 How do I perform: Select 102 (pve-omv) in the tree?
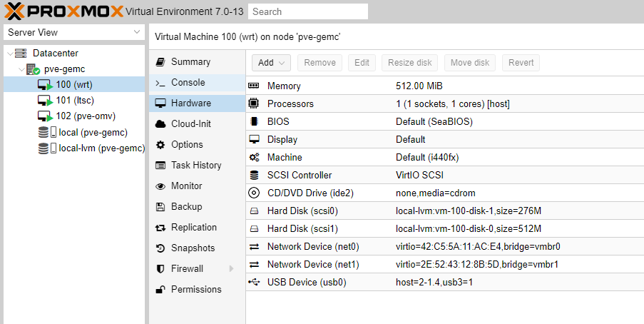coord(74,116)
